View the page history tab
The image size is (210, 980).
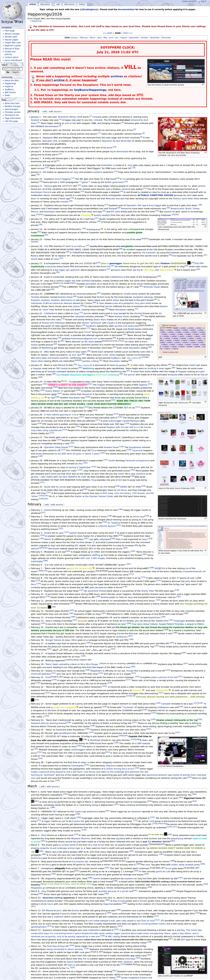pyautogui.click(x=82, y=5)
